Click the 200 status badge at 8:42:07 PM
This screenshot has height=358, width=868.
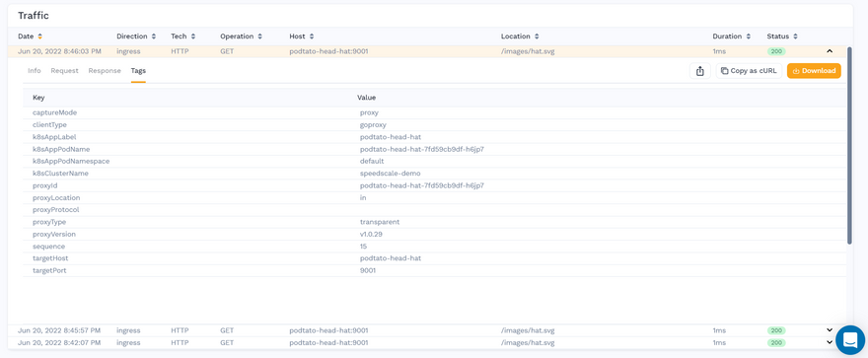[775, 342]
